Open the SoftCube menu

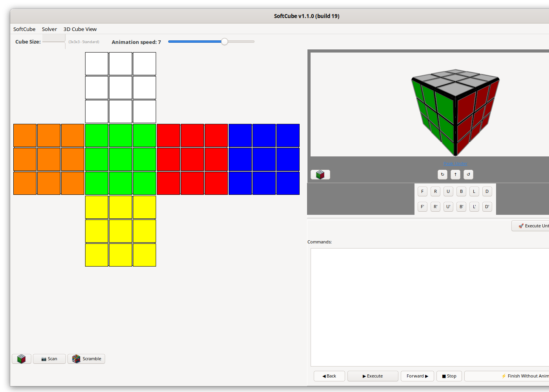pyautogui.click(x=24, y=29)
